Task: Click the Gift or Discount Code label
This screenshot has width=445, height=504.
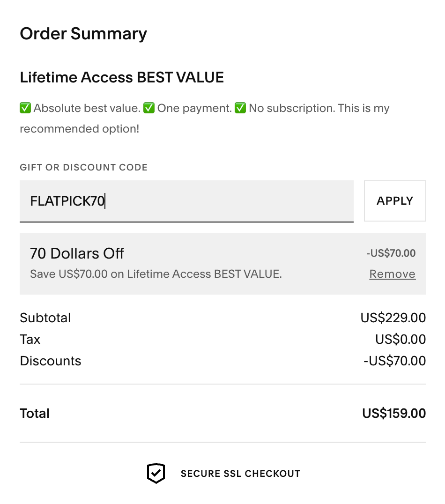Action: pos(83,167)
